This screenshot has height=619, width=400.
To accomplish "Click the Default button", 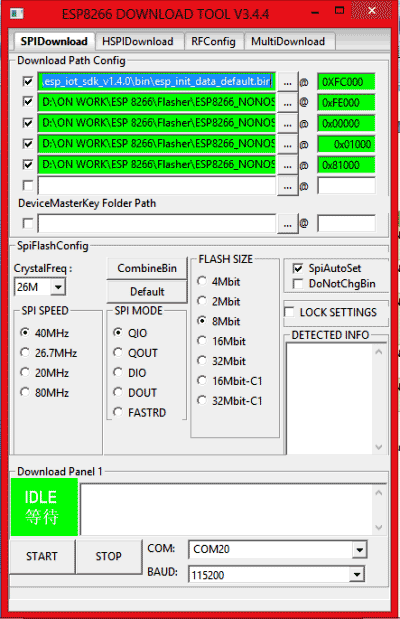I will 147,292.
